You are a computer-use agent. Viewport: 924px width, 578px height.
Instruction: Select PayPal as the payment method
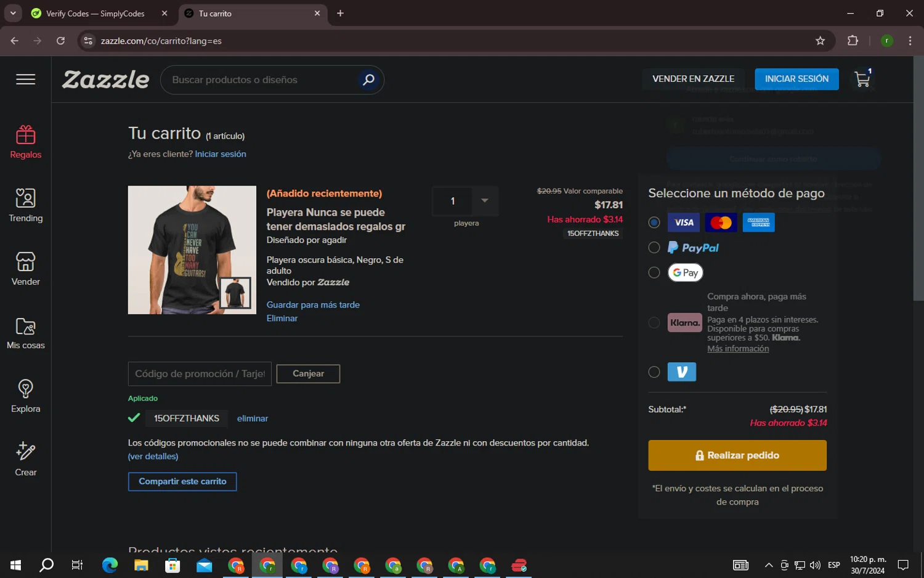(x=654, y=248)
